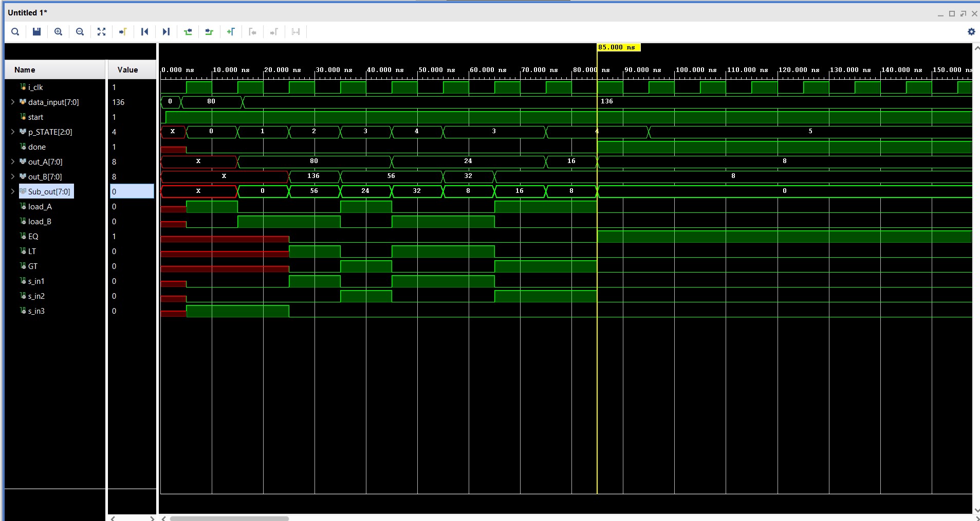Image resolution: width=980 pixels, height=521 pixels.
Task: Save the waveform configuration
Action: 36,31
